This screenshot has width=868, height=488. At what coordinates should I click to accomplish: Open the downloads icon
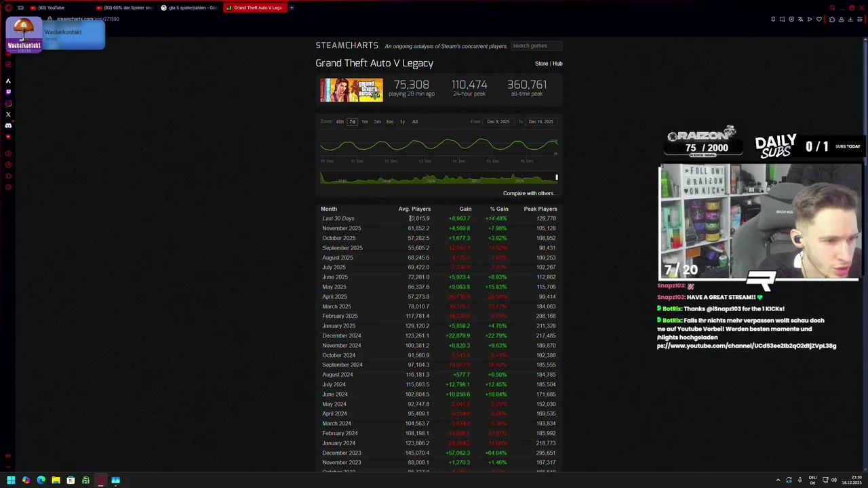[851, 19]
